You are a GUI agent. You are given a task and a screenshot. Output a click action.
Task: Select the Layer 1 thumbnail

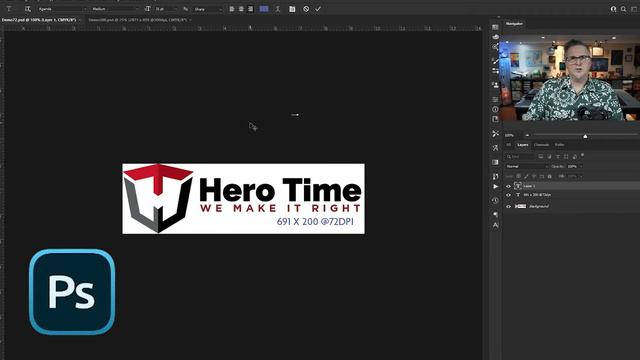pos(518,186)
